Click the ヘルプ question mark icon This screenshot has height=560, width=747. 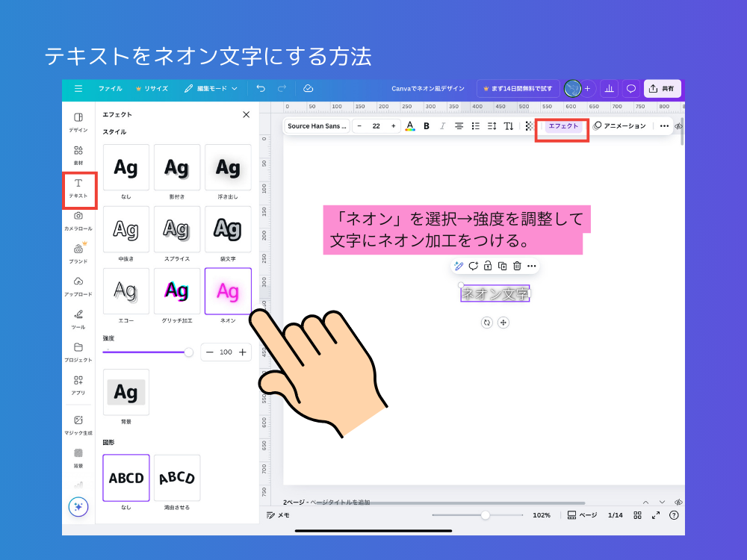click(x=673, y=515)
